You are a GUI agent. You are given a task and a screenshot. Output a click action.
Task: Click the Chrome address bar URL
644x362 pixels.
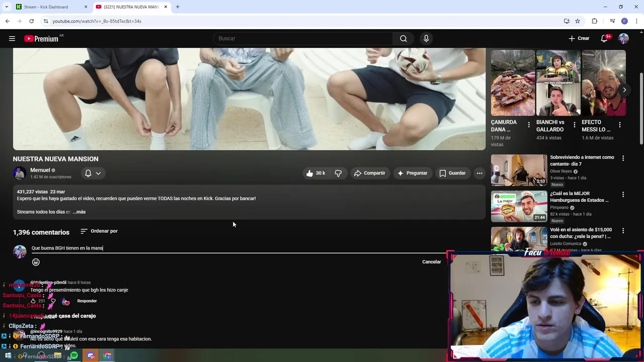pyautogui.click(x=97, y=21)
